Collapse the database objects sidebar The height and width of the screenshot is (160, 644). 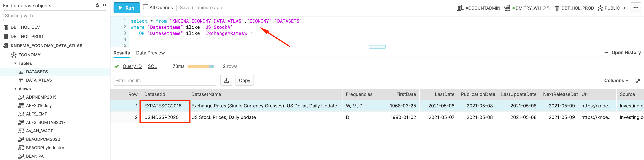[x=105, y=5]
